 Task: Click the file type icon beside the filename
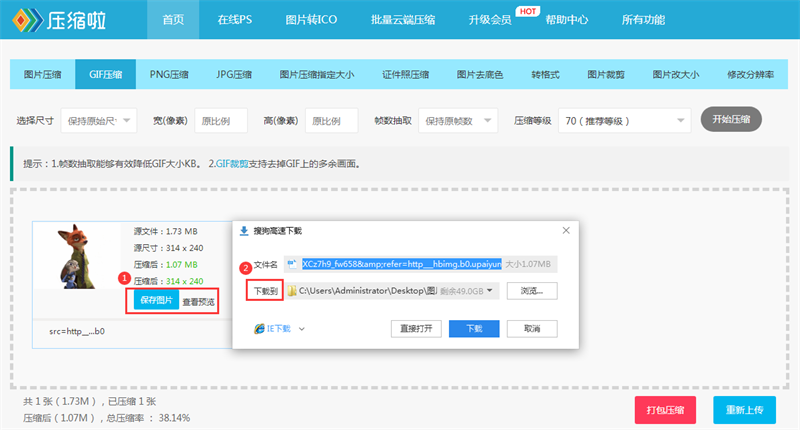292,264
